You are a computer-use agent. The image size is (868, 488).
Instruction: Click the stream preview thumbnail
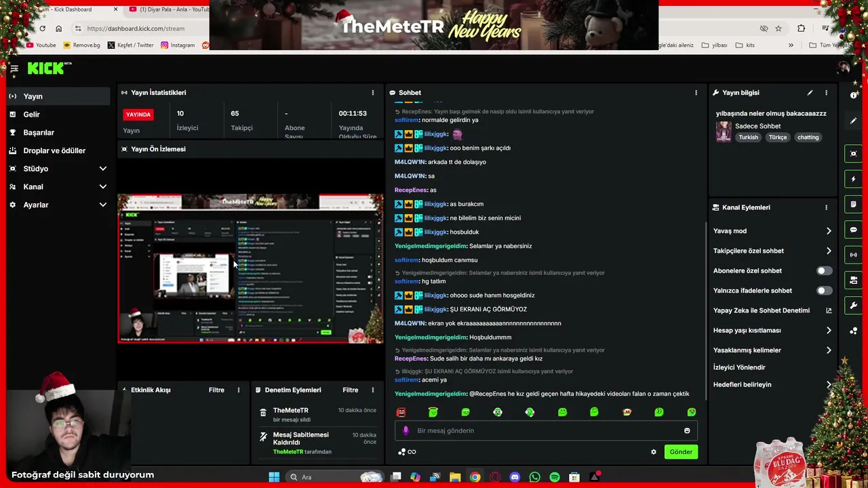(x=250, y=268)
